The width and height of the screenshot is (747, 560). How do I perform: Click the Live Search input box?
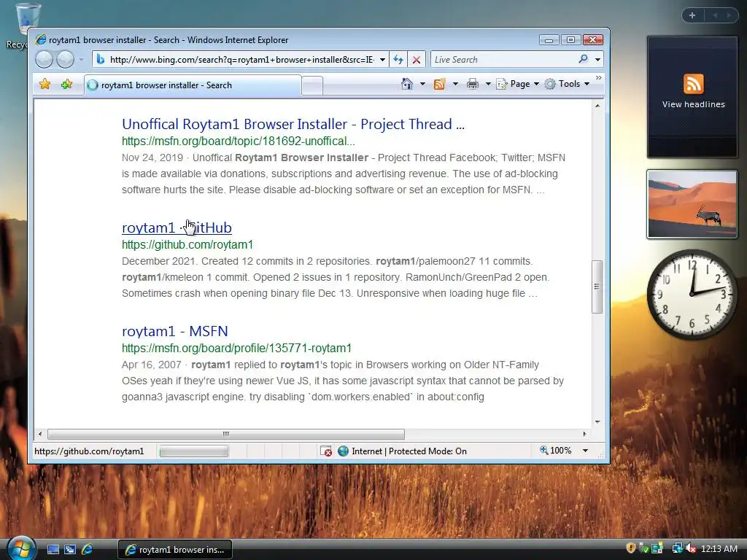pyautogui.click(x=503, y=60)
